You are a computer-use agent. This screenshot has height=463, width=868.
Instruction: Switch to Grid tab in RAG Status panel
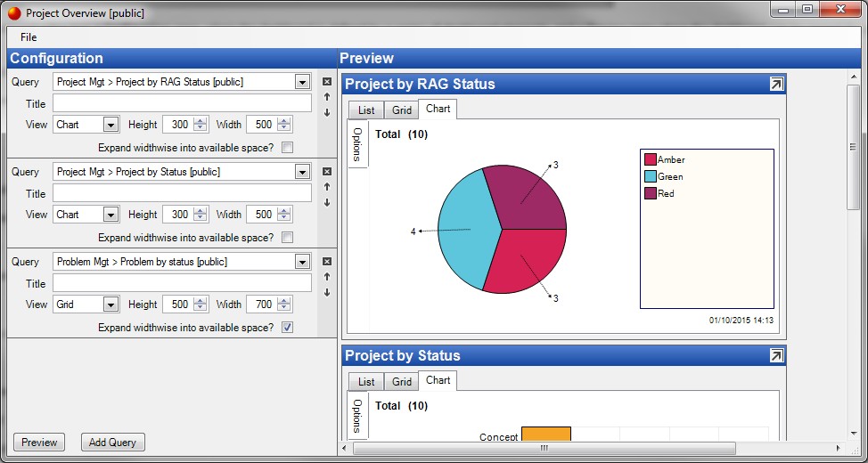pos(402,110)
